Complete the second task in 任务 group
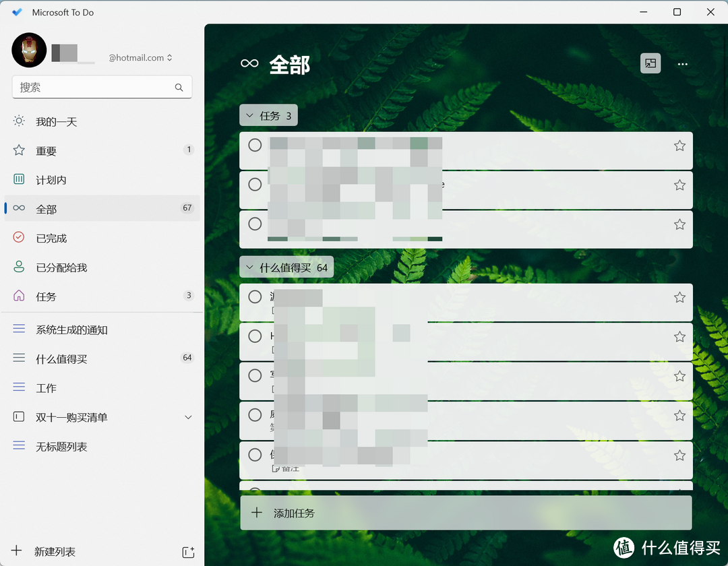The height and width of the screenshot is (566, 728). (255, 185)
